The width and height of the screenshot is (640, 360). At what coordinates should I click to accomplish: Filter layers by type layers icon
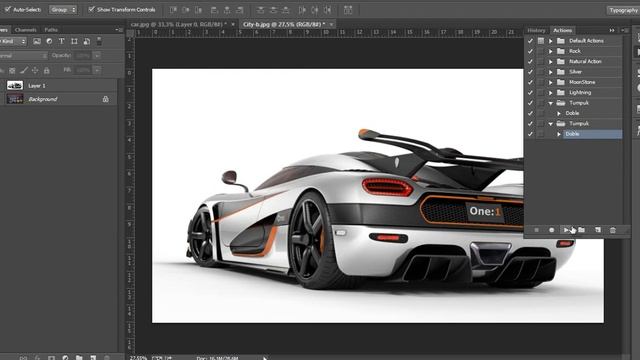click(x=62, y=41)
